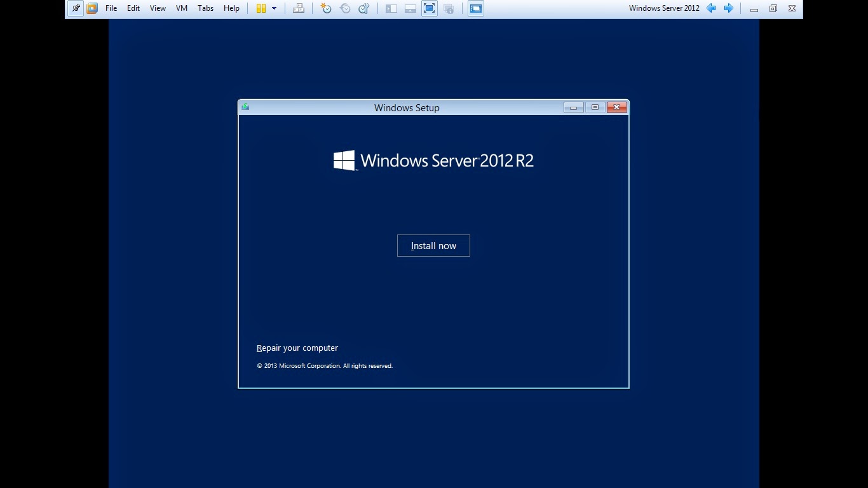Click the send Ctrl+Alt+Del icon
Viewport: 868px width, 488px height.
[x=298, y=8]
